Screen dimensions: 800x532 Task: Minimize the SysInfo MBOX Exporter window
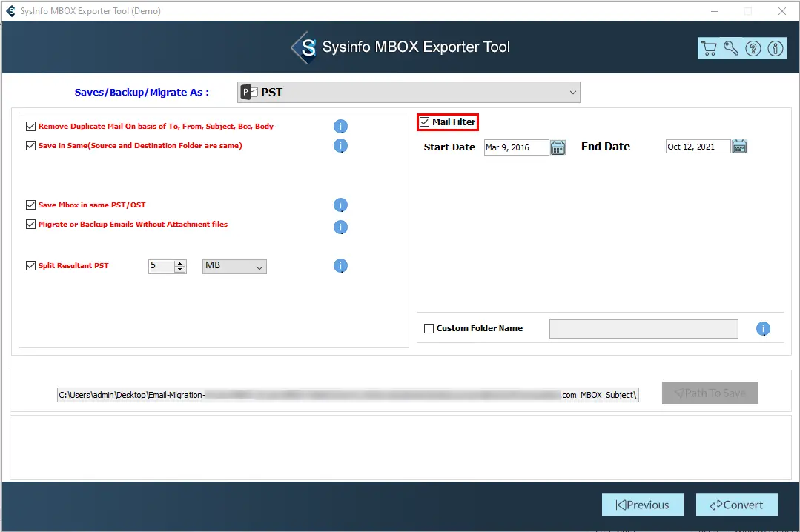[714, 11]
